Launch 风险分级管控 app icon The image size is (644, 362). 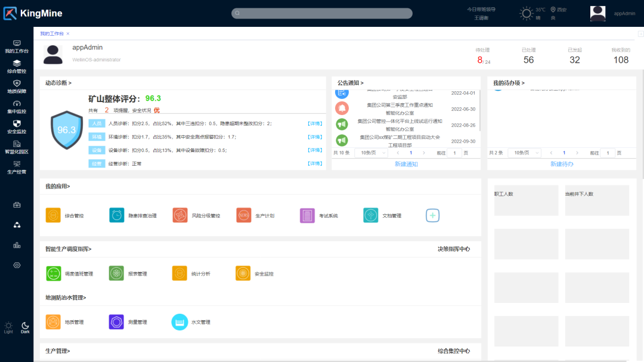point(180,215)
